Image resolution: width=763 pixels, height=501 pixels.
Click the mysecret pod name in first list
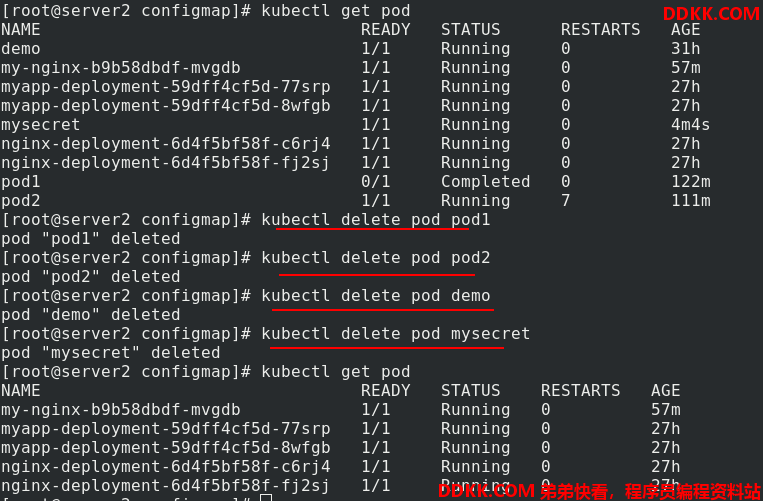click(x=40, y=125)
